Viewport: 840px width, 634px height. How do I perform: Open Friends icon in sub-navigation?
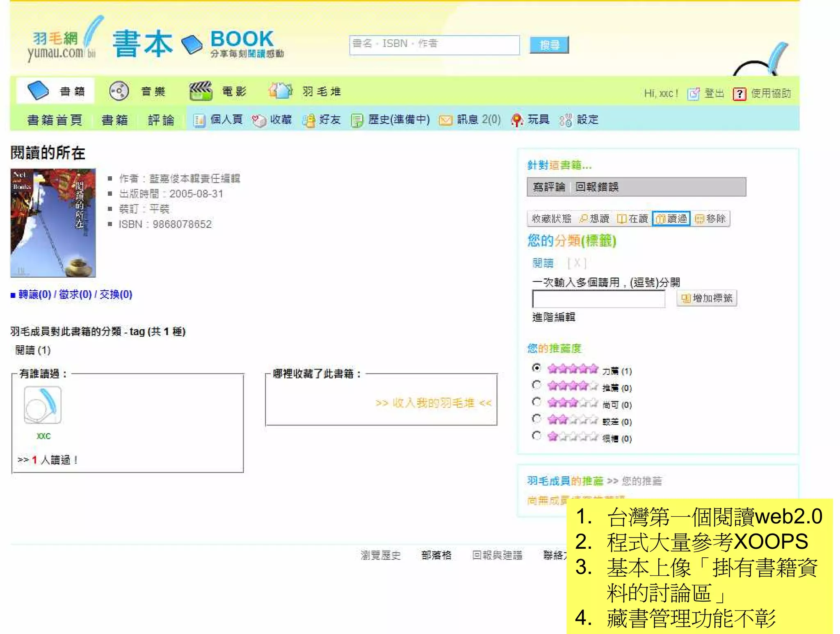[308, 120]
